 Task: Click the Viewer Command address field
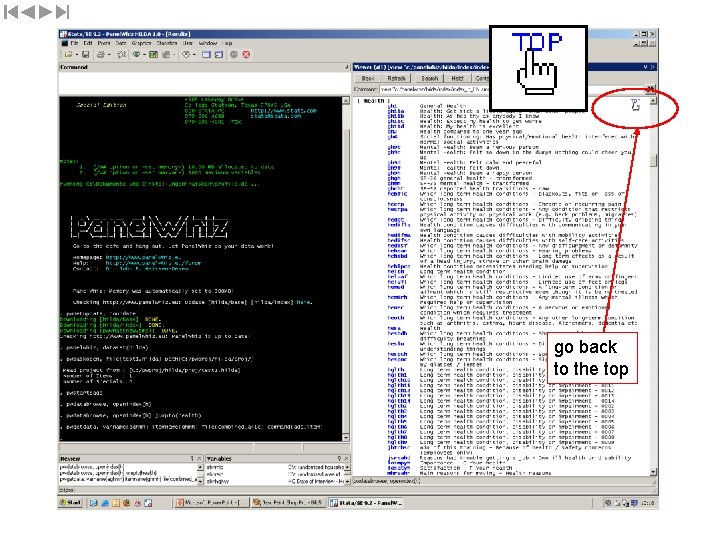[434, 89]
